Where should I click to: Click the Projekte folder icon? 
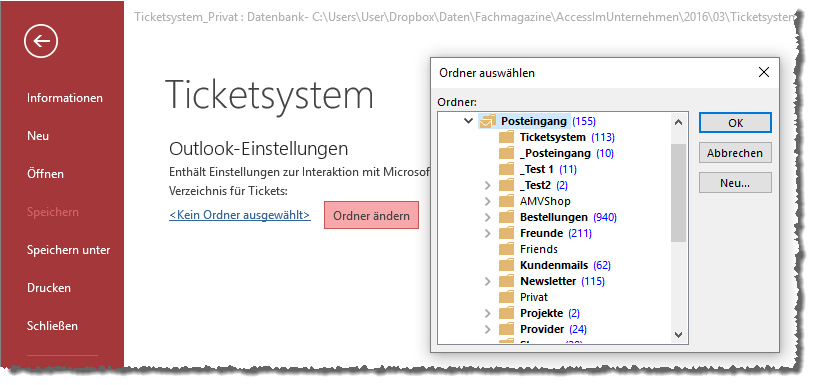tap(506, 313)
